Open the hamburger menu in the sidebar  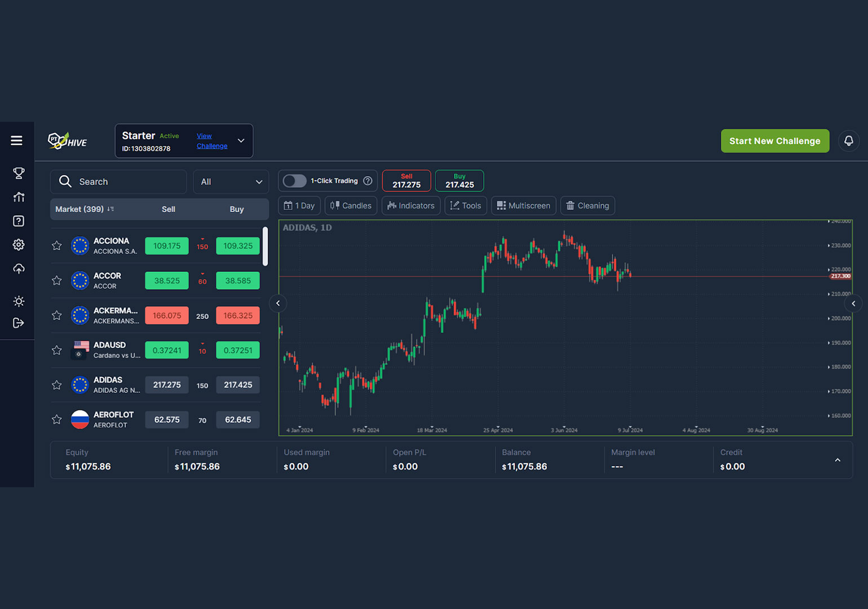click(x=17, y=140)
